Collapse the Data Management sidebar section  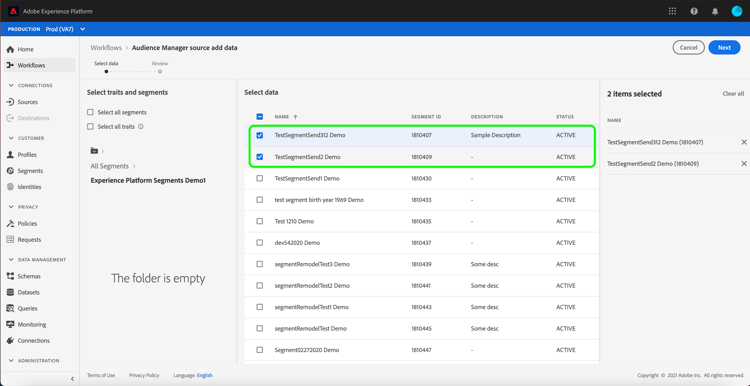pyautogui.click(x=11, y=260)
